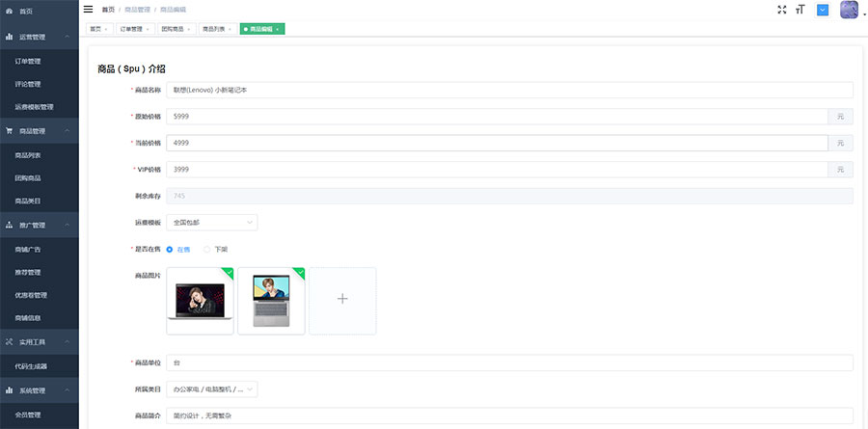Image resolution: width=868 pixels, height=429 pixels.
Task: Click the user avatar in the top-right
Action: point(849,10)
